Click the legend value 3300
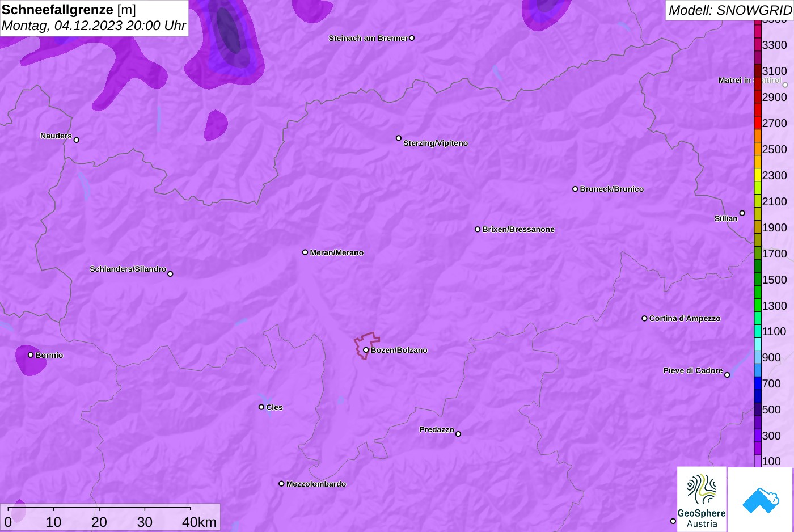Viewport: 794px width, 532px height. click(x=774, y=45)
